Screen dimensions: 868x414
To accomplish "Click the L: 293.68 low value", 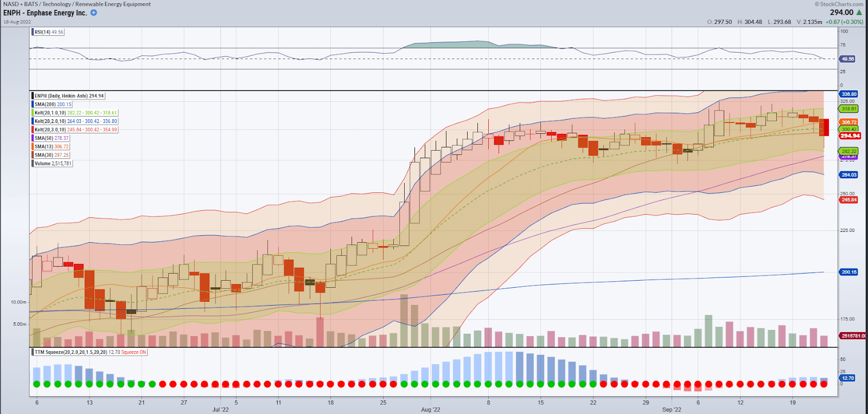I will (779, 22).
